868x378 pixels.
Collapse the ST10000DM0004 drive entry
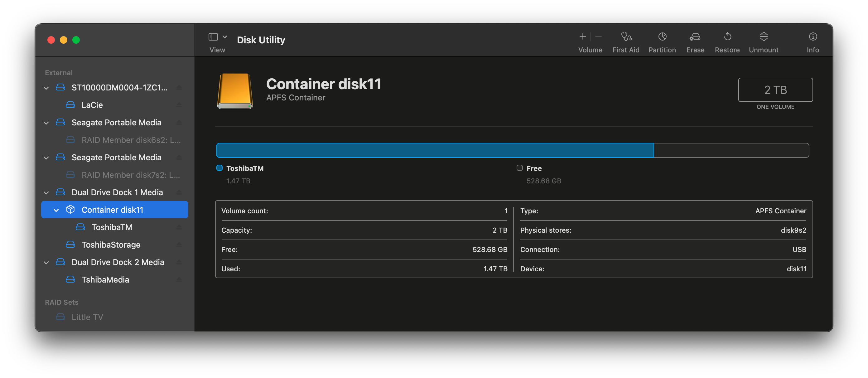click(46, 88)
